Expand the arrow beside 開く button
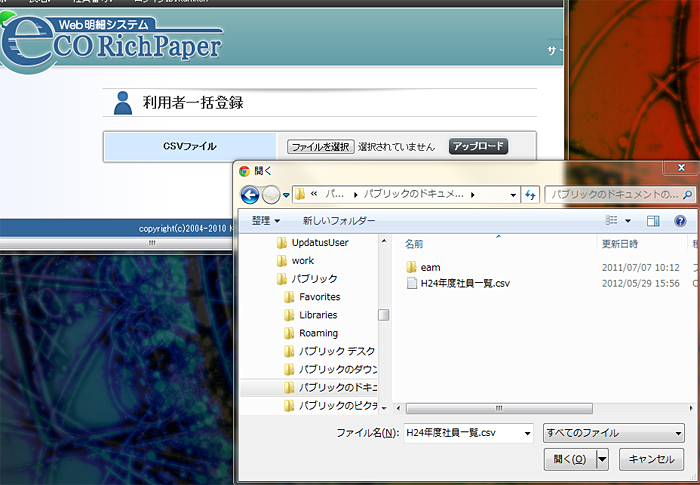Viewport: 700px width, 485px height. [602, 459]
